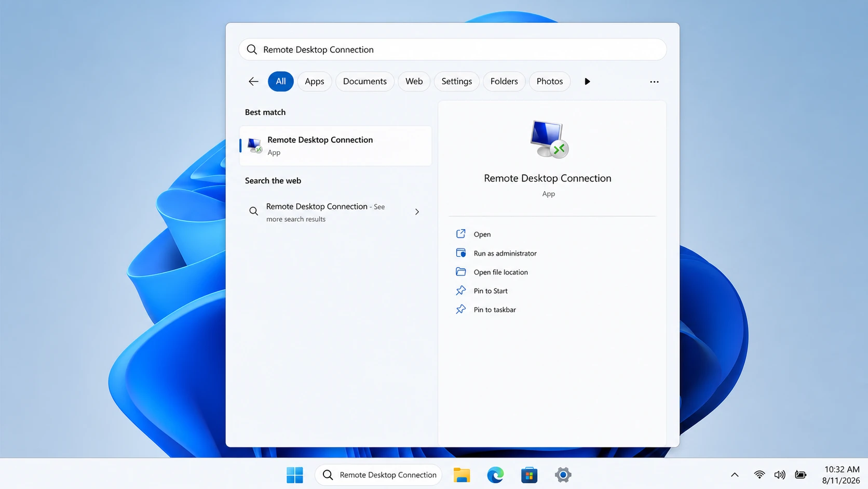868x489 pixels.
Task: Click the volume speaker icon
Action: pyautogui.click(x=780, y=474)
